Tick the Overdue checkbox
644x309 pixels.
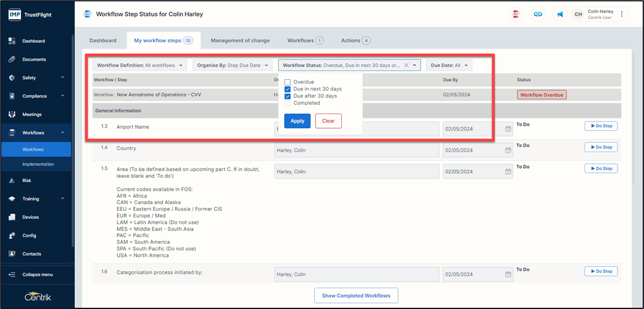click(287, 82)
